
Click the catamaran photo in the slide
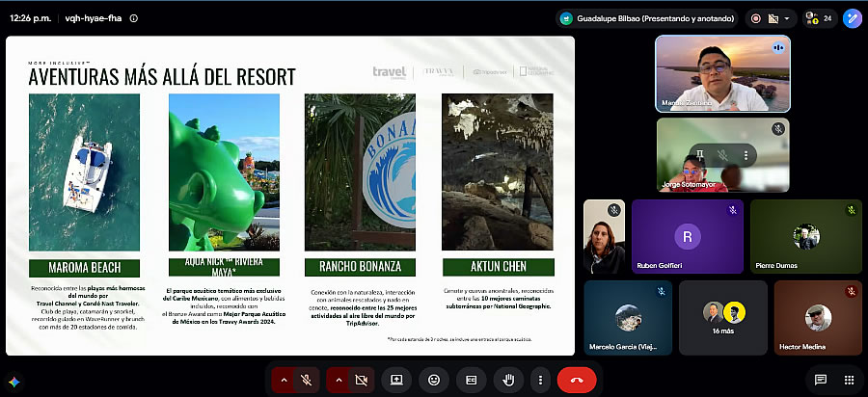click(x=84, y=172)
